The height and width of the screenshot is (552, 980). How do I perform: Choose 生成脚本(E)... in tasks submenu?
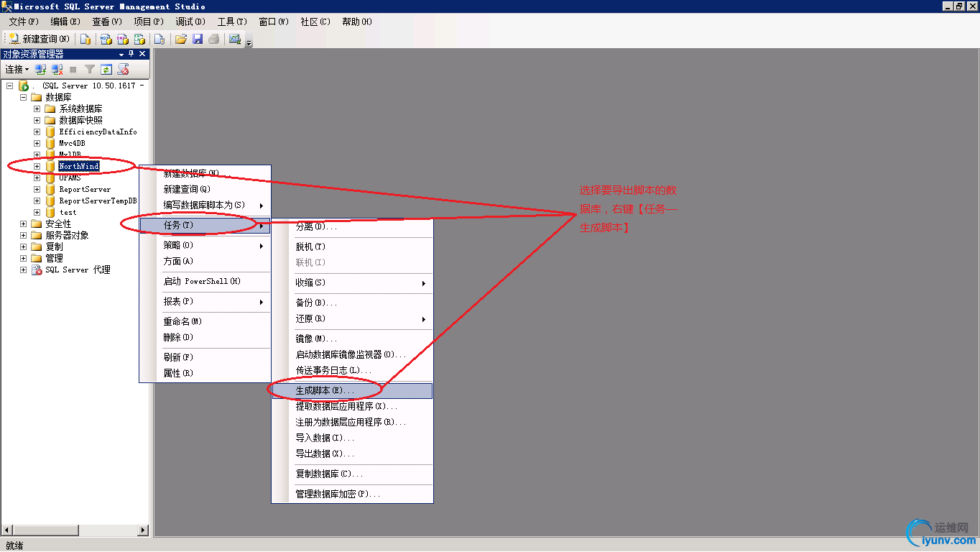click(352, 390)
